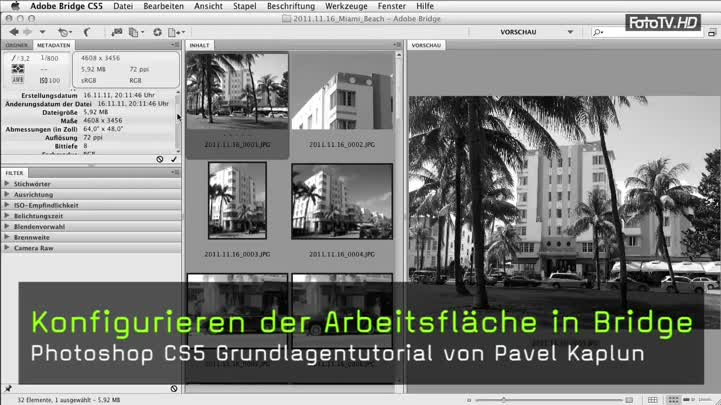The image size is (721, 405).
Task: Open the Hilfe menu
Action: 425,6
